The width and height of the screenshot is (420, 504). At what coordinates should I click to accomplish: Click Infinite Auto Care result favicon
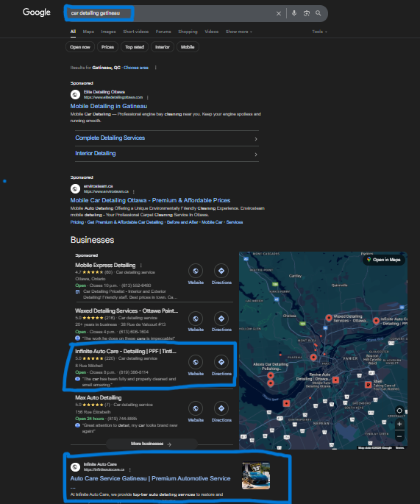point(75,466)
